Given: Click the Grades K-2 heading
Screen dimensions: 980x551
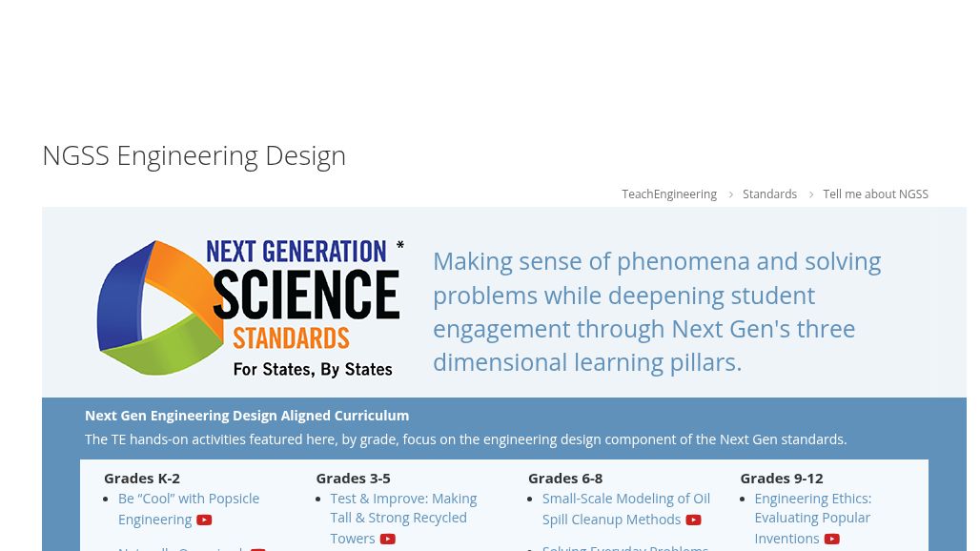Looking at the screenshot, I should tap(142, 479).
